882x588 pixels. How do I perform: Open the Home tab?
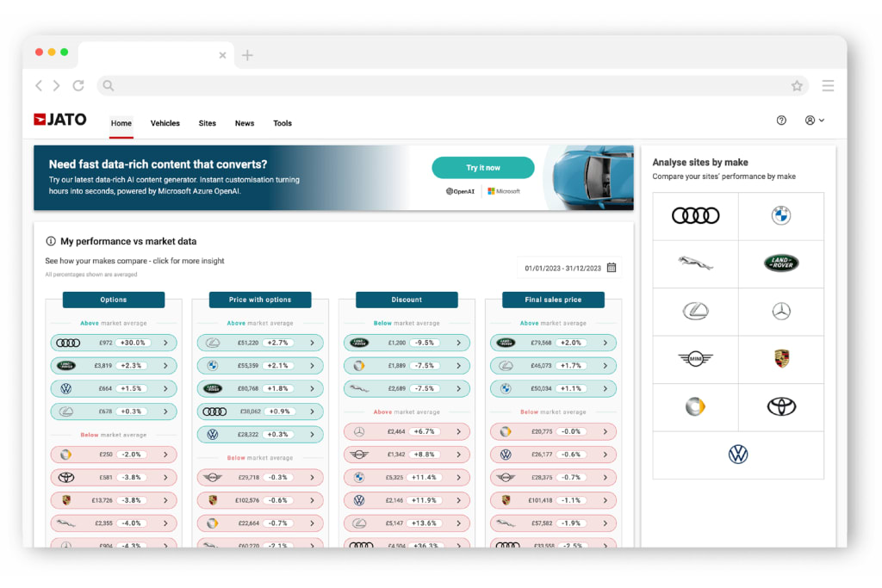click(x=121, y=123)
